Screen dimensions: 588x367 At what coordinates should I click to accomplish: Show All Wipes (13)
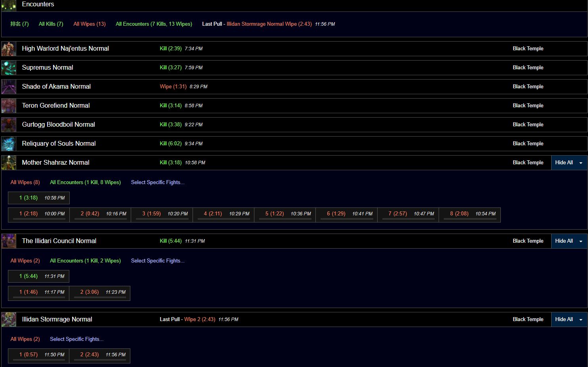click(90, 24)
